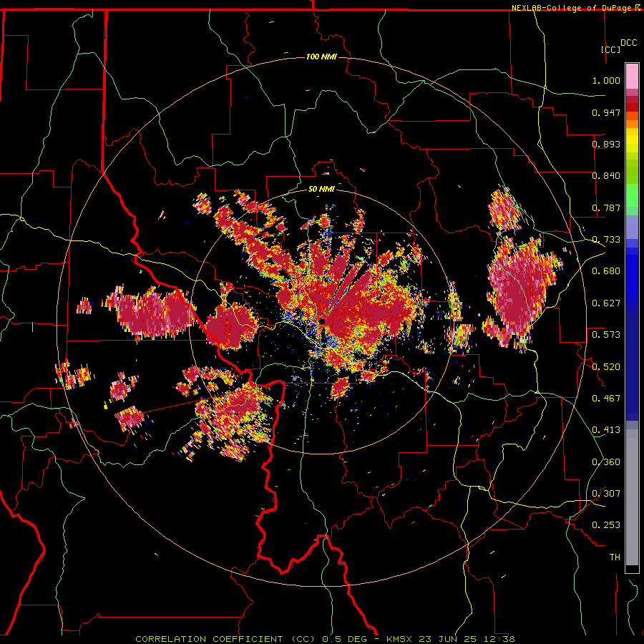Click the DCC product label
The height and width of the screenshot is (644, 644).
click(x=629, y=43)
